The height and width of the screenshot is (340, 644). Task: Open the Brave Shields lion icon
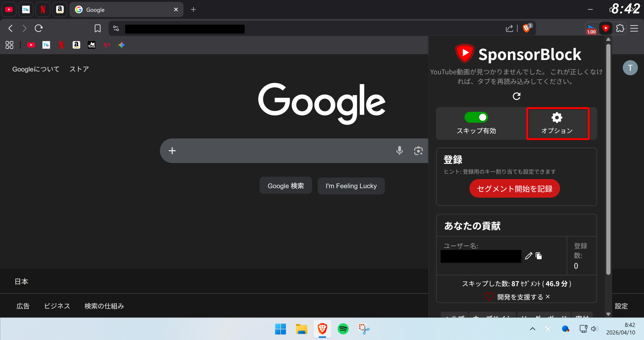point(526,28)
